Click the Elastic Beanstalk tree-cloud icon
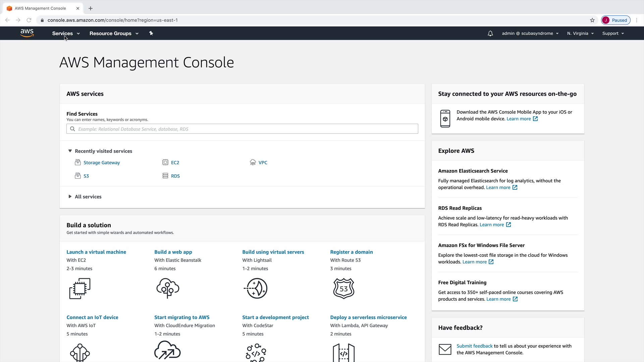644x362 pixels. (x=168, y=288)
